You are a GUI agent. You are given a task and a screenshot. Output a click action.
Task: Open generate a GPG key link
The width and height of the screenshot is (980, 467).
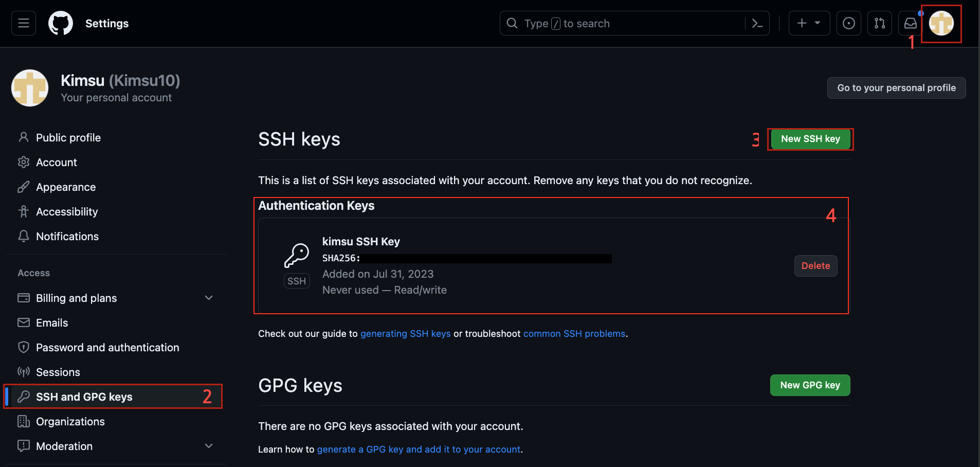pos(419,450)
